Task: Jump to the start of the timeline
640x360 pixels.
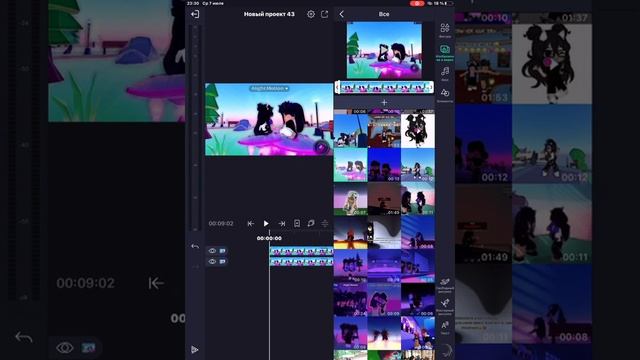Action: pos(251,224)
